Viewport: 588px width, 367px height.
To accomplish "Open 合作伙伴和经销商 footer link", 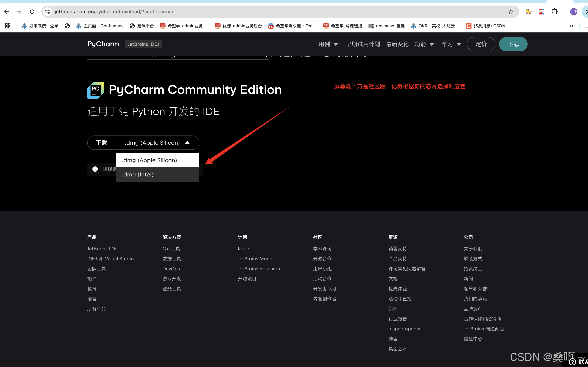I will tap(482, 319).
